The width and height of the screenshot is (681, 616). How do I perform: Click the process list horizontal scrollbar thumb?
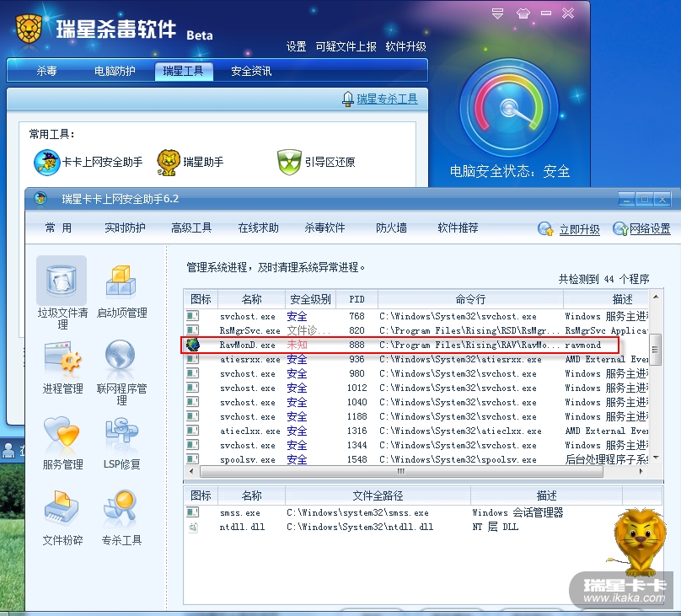click(x=401, y=471)
